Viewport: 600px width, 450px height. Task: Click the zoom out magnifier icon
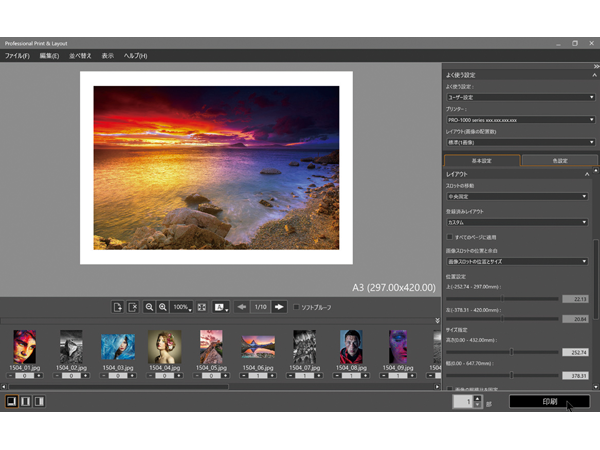(149, 307)
